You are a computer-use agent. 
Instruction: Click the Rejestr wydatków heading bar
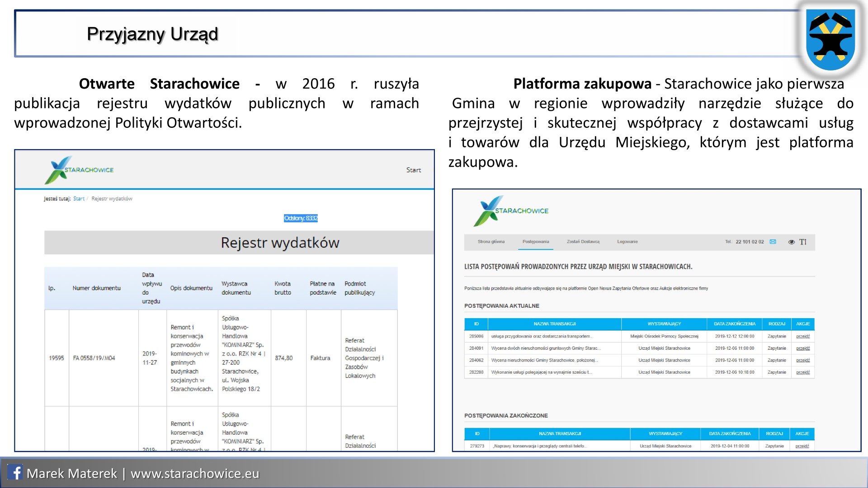point(239,243)
